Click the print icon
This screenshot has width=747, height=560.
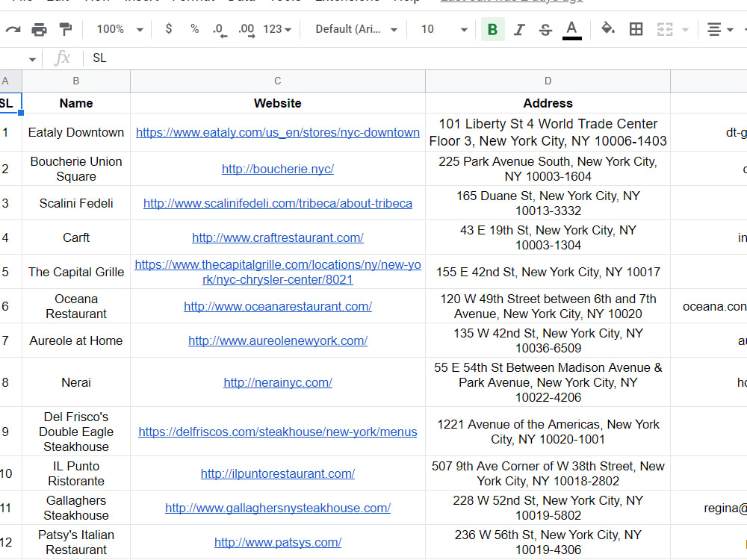coord(39,30)
